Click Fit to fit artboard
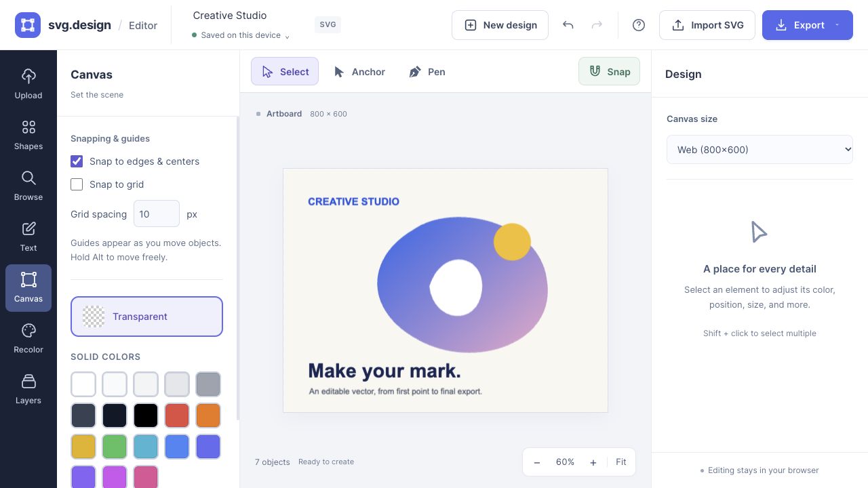The width and height of the screenshot is (868, 488). pyautogui.click(x=621, y=462)
